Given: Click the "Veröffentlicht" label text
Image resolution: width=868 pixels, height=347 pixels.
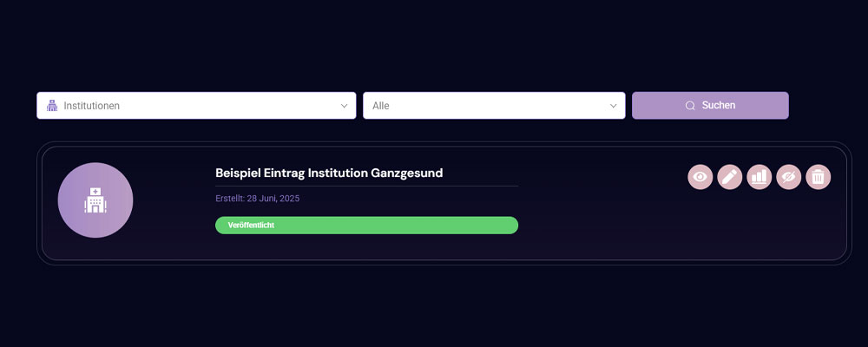Looking at the screenshot, I should point(251,226).
